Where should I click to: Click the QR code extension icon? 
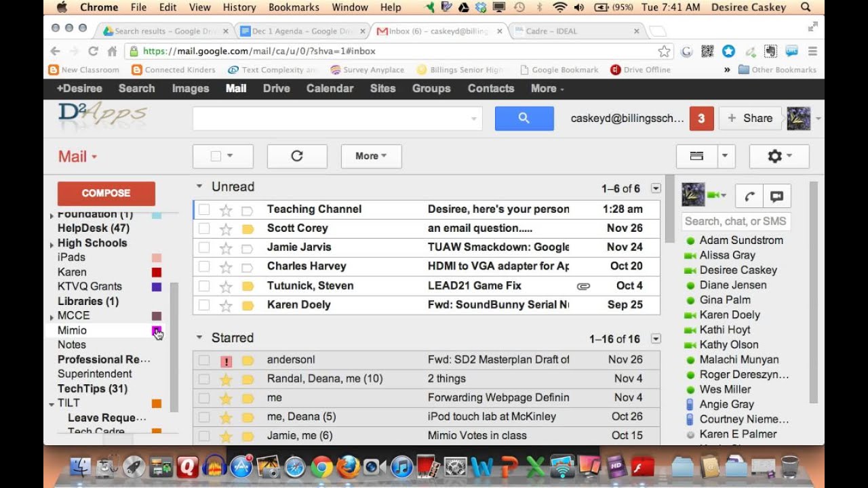pos(707,52)
